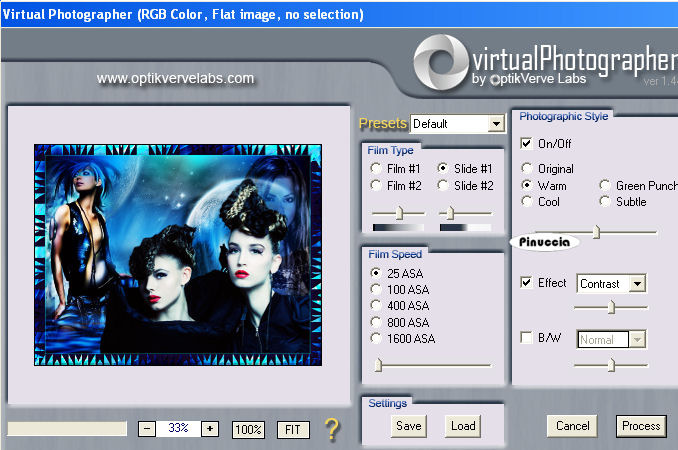678x450 pixels.
Task: Expand the Effect Contrast dropdown
Action: point(637,284)
